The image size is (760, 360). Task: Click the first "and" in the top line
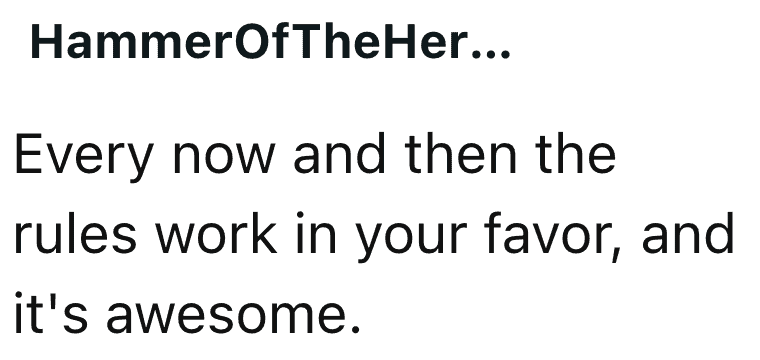click(x=339, y=155)
